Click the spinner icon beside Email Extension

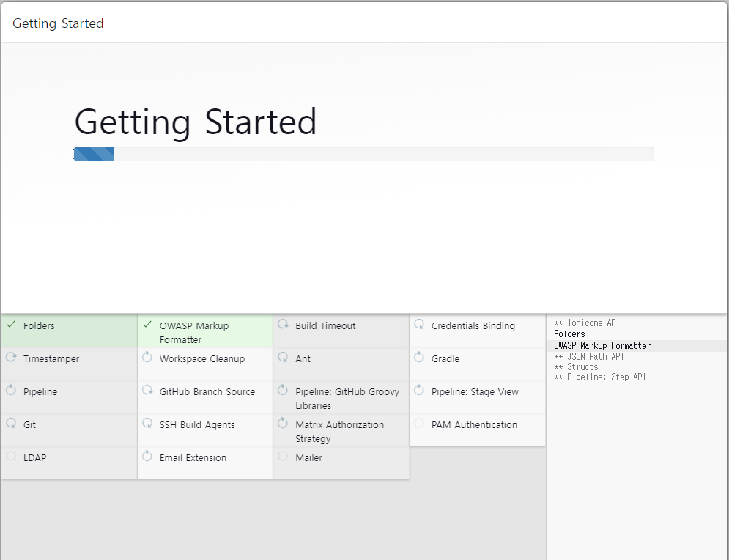(x=147, y=456)
